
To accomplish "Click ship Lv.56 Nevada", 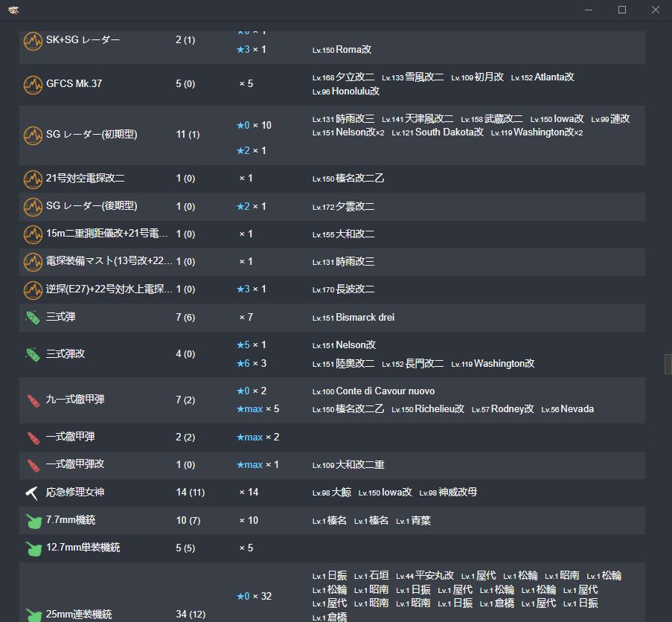I will (x=567, y=409).
